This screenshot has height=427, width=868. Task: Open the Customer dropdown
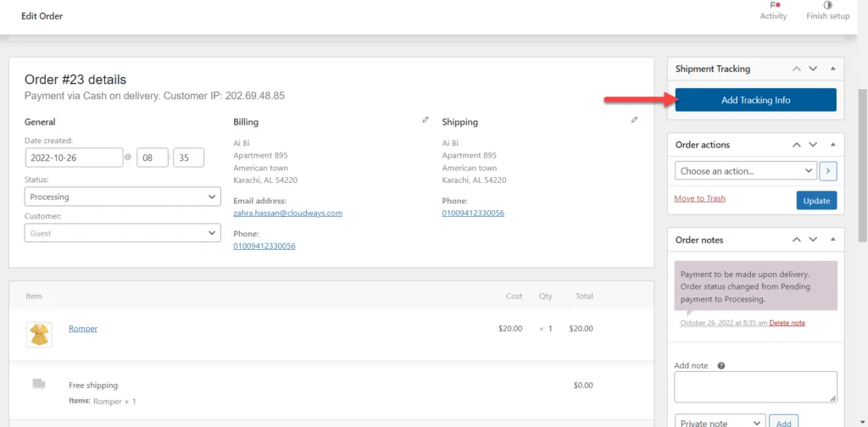(x=122, y=233)
